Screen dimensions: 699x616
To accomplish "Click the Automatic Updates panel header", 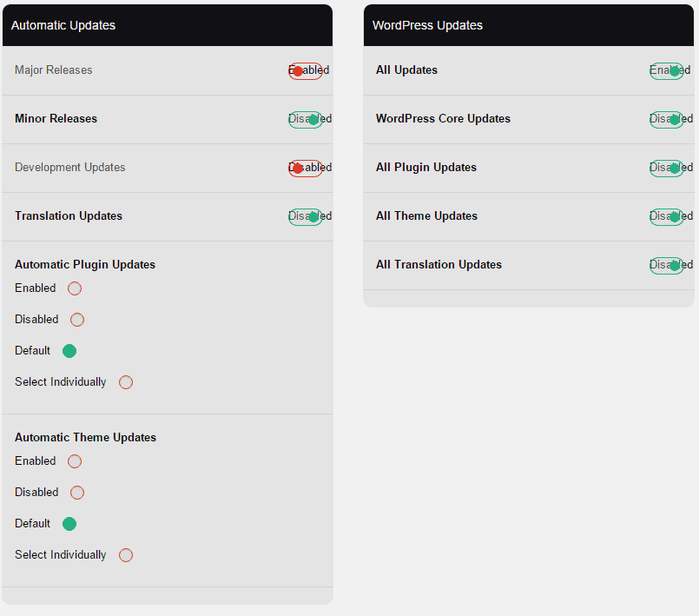I will pyautogui.click(x=168, y=25).
